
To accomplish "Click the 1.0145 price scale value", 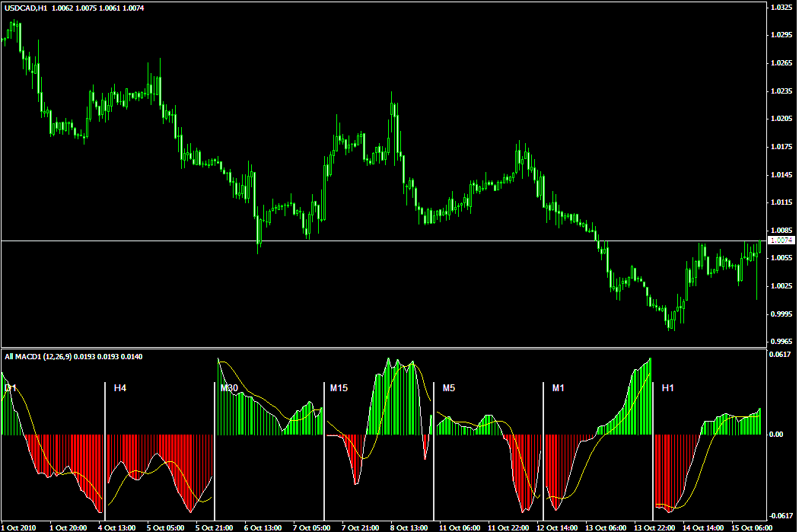I will (781, 175).
